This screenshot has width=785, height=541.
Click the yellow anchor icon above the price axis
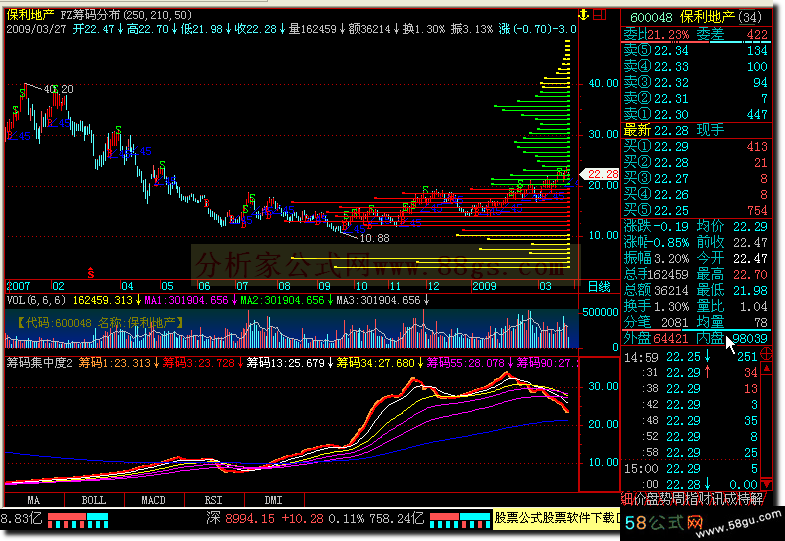point(584,15)
